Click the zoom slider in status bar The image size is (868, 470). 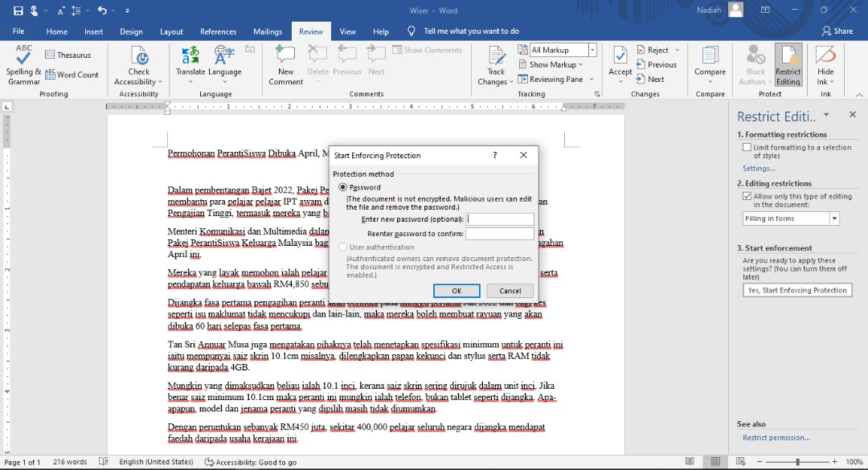(x=797, y=462)
